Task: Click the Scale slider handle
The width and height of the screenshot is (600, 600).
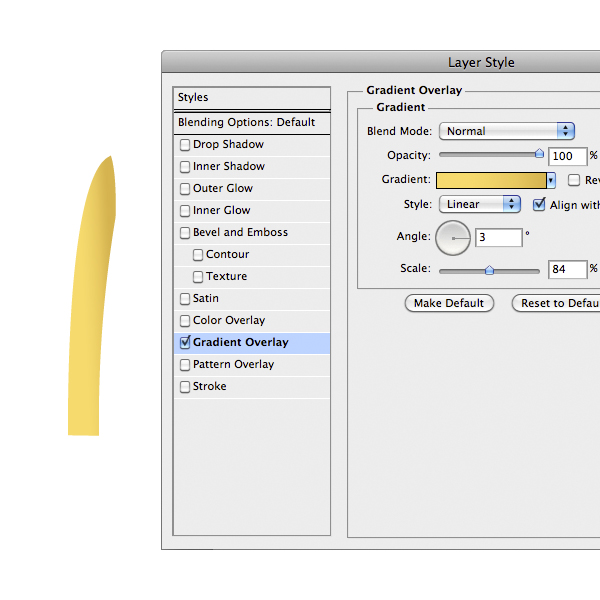Action: pyautogui.click(x=489, y=269)
